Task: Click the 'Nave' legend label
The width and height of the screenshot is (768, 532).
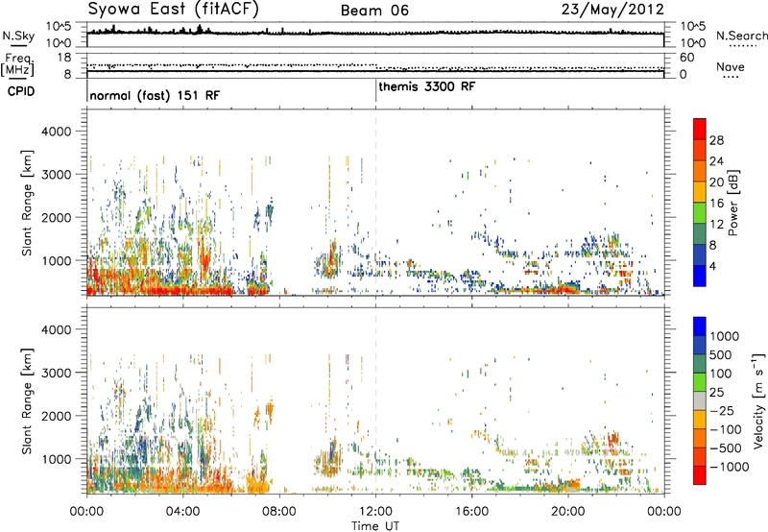Action: pyautogui.click(x=731, y=66)
